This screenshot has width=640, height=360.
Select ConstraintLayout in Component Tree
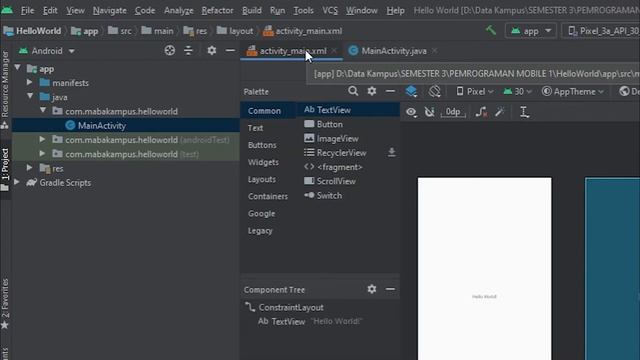284,307
